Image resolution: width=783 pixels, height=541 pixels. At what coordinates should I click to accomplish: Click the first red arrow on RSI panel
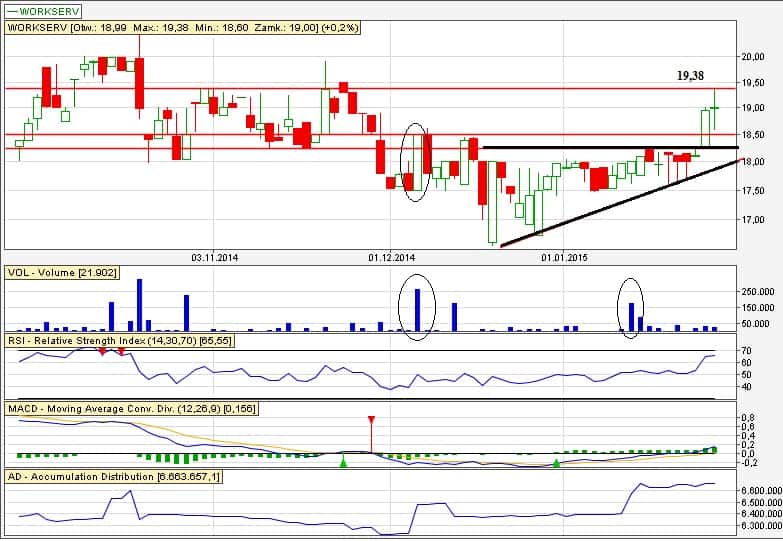[102, 354]
